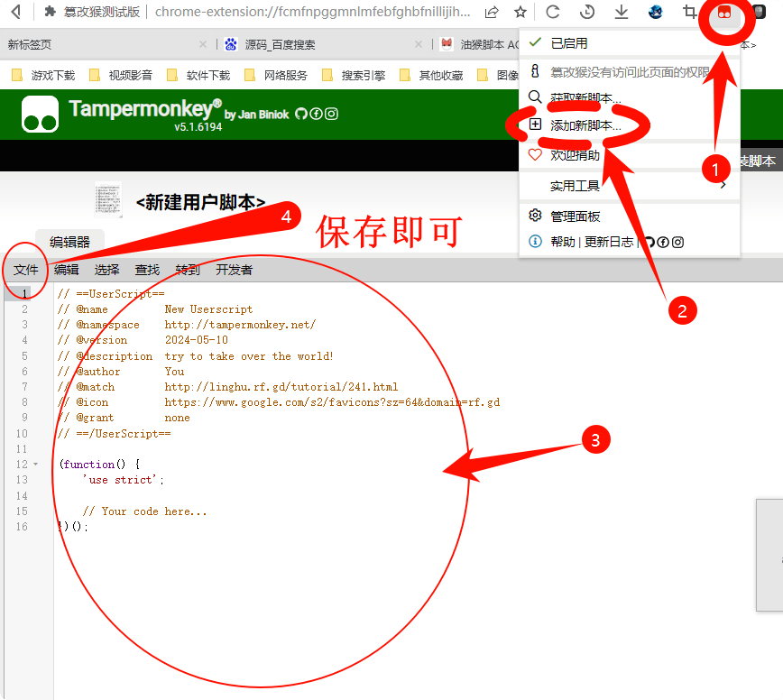783x700 pixels.
Task: Click the crop screenshot icon
Action: pos(689,12)
